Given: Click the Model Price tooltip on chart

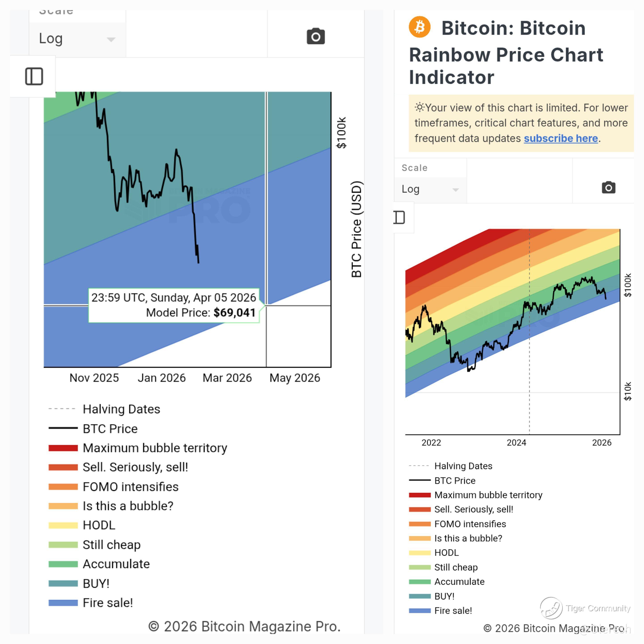Looking at the screenshot, I should pos(174,305).
